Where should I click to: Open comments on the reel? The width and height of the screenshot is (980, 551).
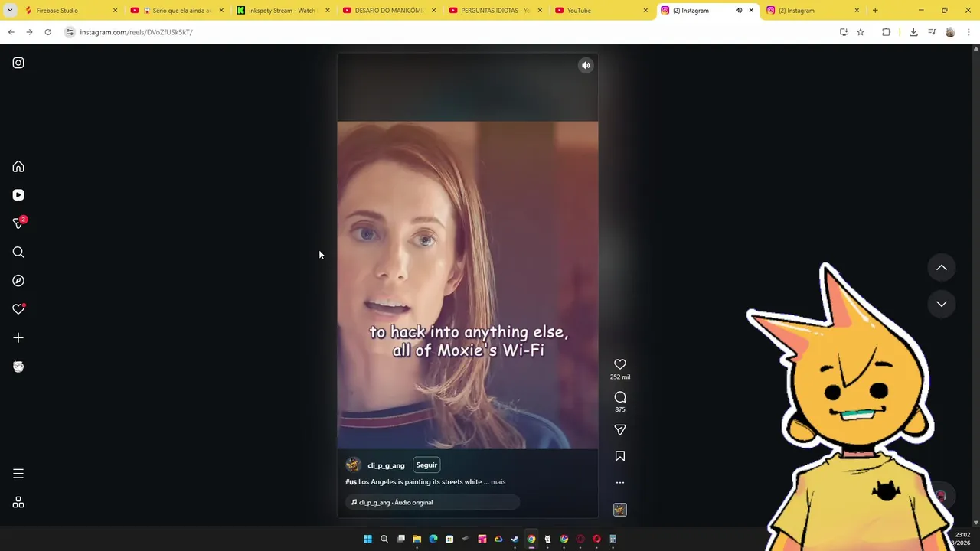pos(620,397)
